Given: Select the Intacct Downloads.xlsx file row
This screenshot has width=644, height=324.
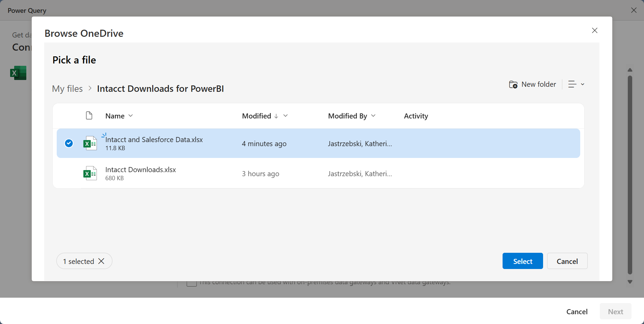Looking at the screenshot, I should [203, 173].
